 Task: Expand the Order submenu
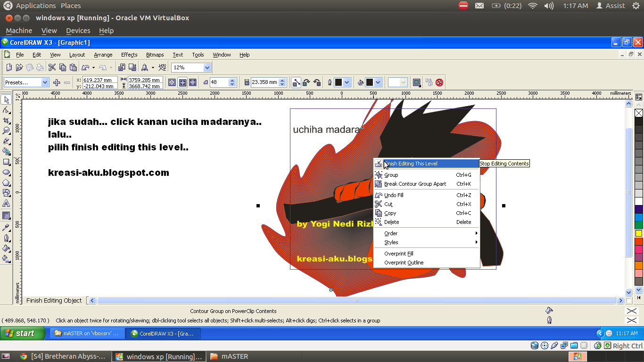426,233
